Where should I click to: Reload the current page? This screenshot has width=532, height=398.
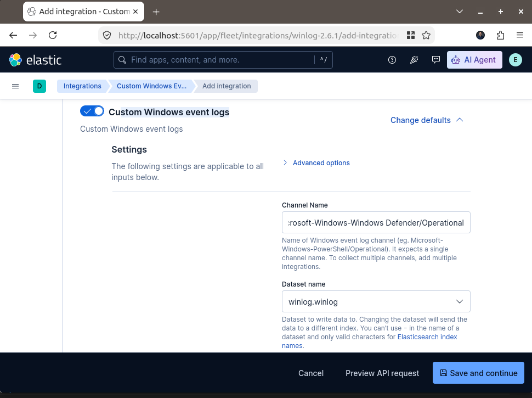pos(53,35)
